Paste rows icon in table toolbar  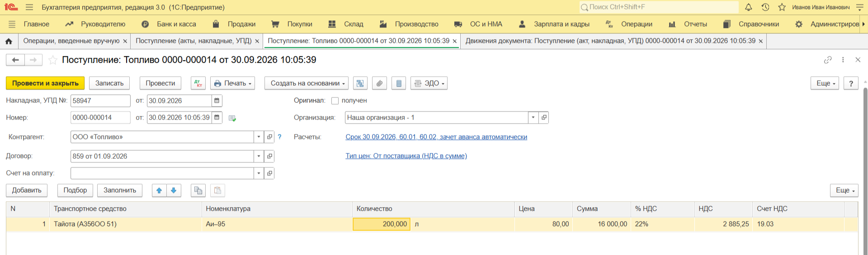217,190
